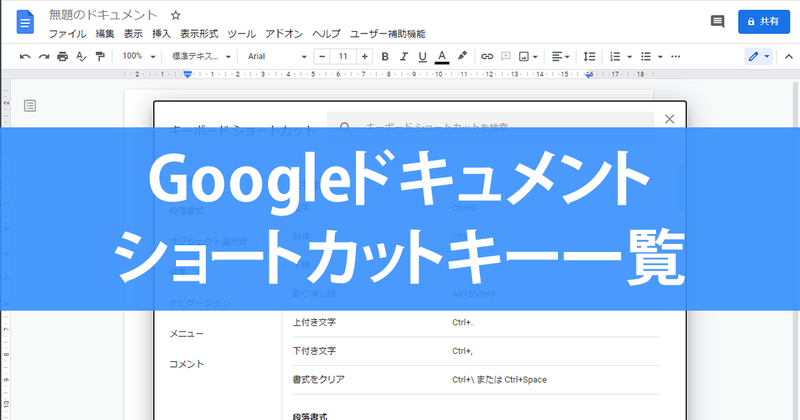
Task: Open the comment history icon
Action: click(717, 21)
